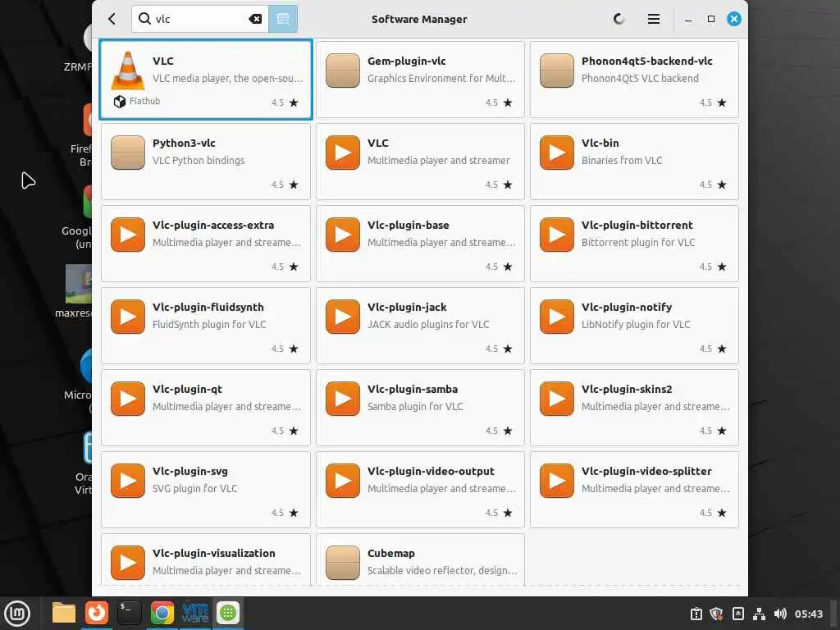Click the Gem-plugin-vlc 4.5 rating
Image resolution: width=840 pixels, height=630 pixels.
491,103
